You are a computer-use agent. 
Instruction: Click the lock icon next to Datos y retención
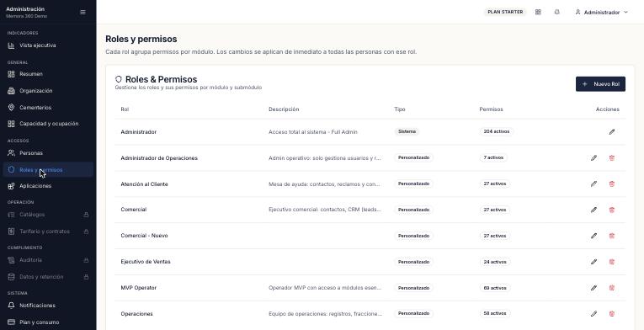[x=86, y=277]
